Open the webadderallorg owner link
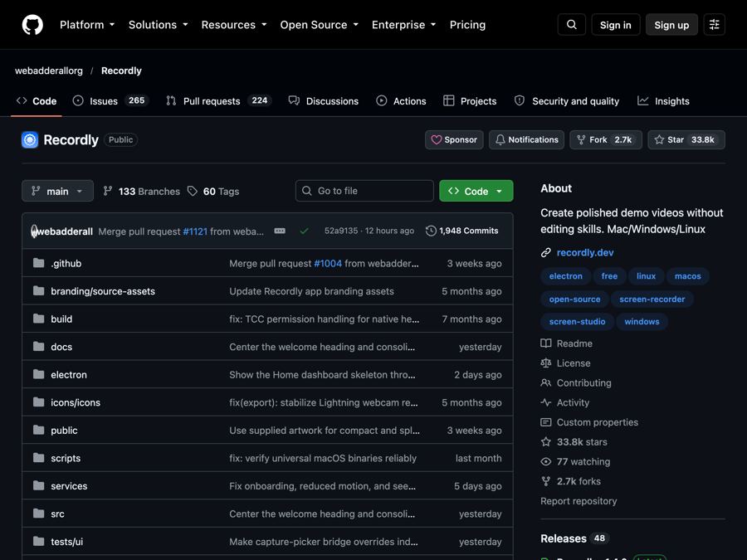747x560 pixels. (x=49, y=71)
